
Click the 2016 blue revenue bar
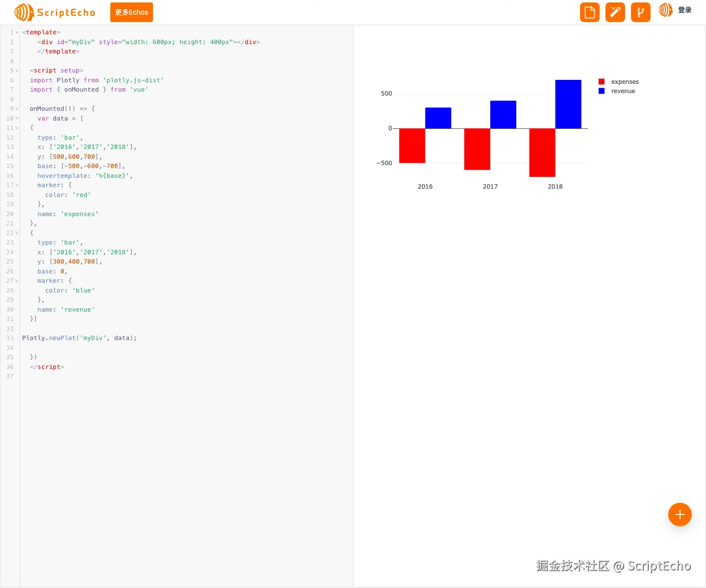click(x=438, y=118)
